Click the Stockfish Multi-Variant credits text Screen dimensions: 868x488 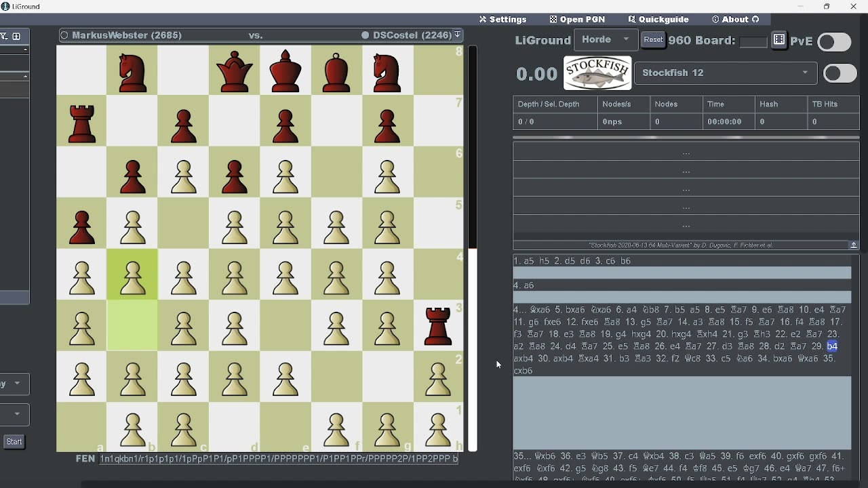pyautogui.click(x=681, y=245)
